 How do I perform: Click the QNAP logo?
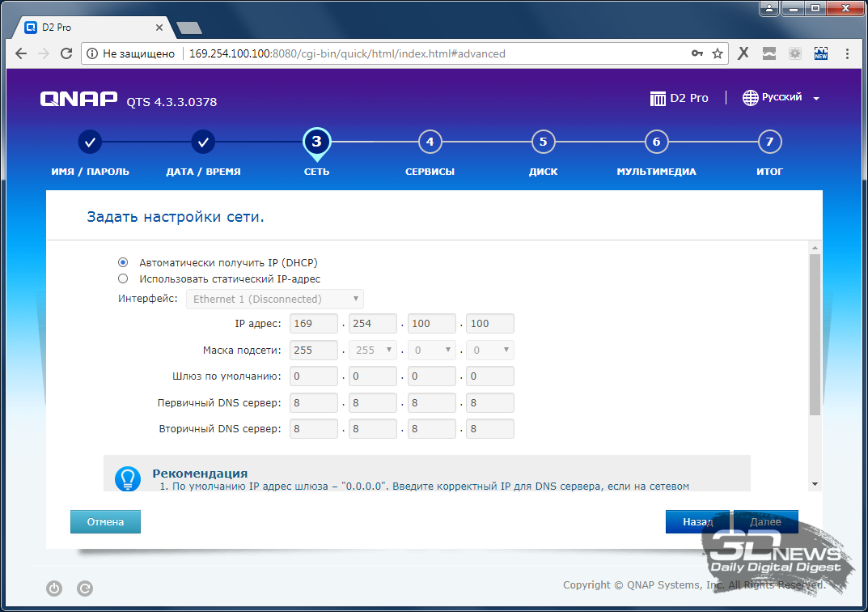78,99
